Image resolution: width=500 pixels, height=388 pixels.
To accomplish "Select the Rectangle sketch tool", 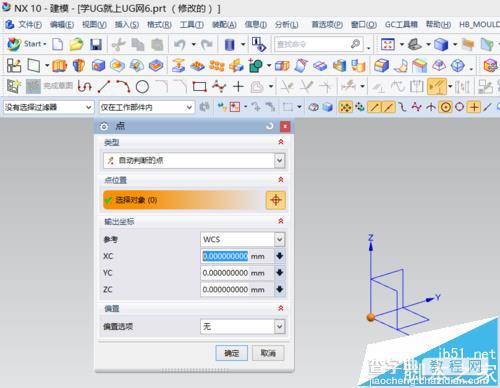I will point(199,87).
